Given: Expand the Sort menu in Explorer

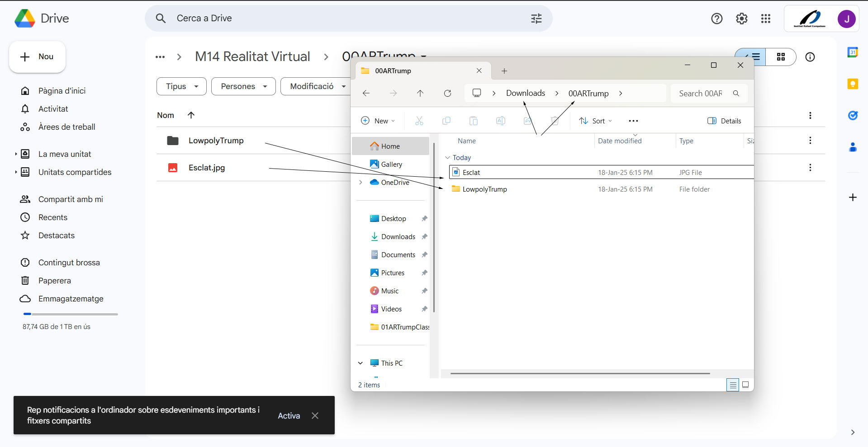Looking at the screenshot, I should [x=596, y=121].
